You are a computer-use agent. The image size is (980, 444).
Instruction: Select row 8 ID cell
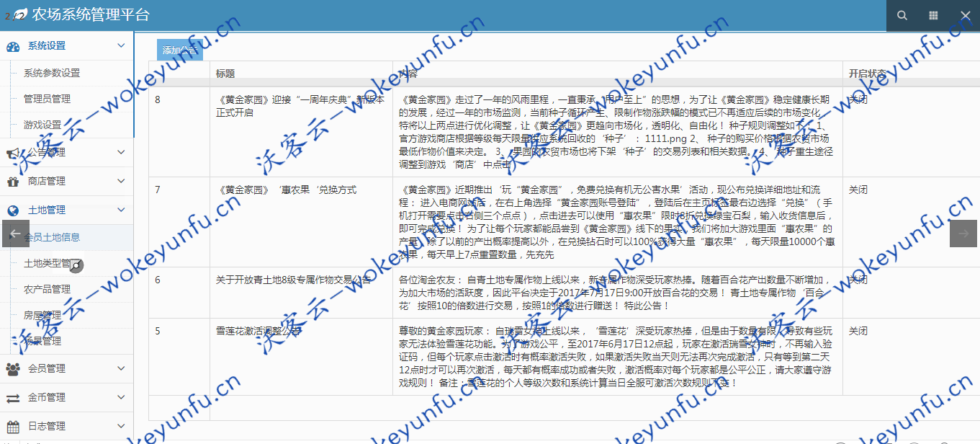[x=158, y=99]
